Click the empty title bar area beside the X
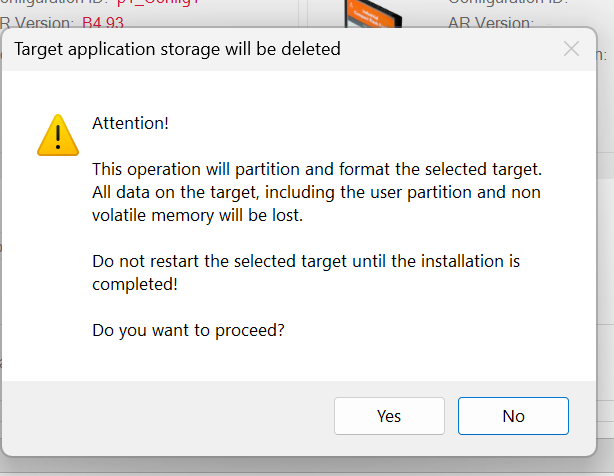 pyautogui.click(x=450, y=49)
